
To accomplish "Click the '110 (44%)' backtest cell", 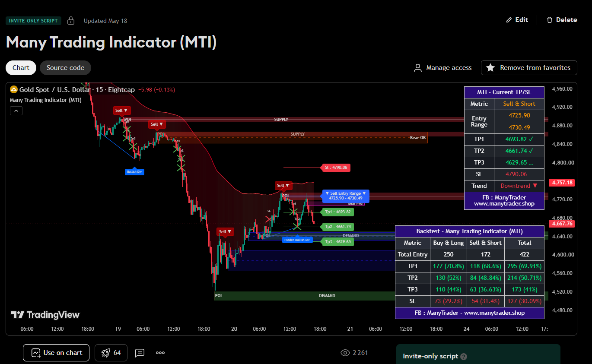I will pyautogui.click(x=449, y=290).
